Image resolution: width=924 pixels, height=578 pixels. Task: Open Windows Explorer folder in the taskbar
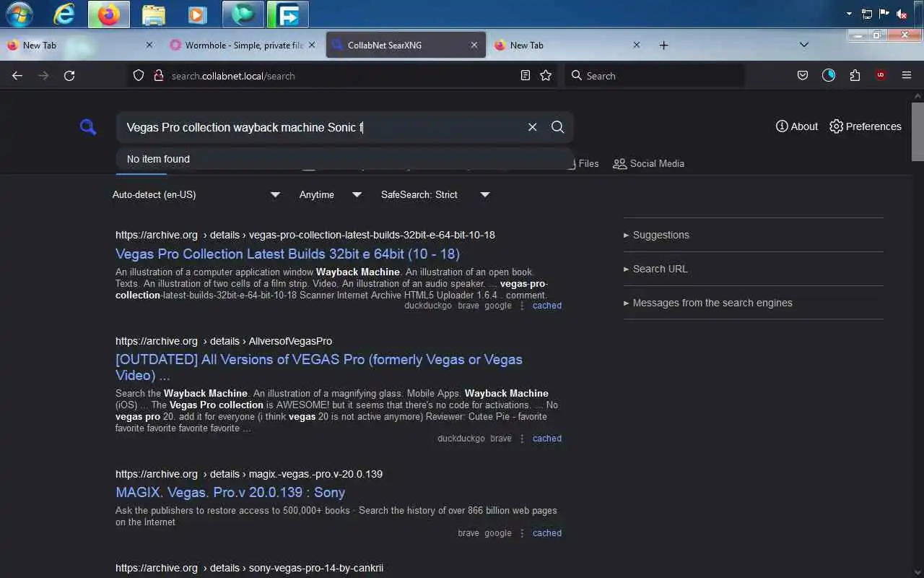[153, 14]
